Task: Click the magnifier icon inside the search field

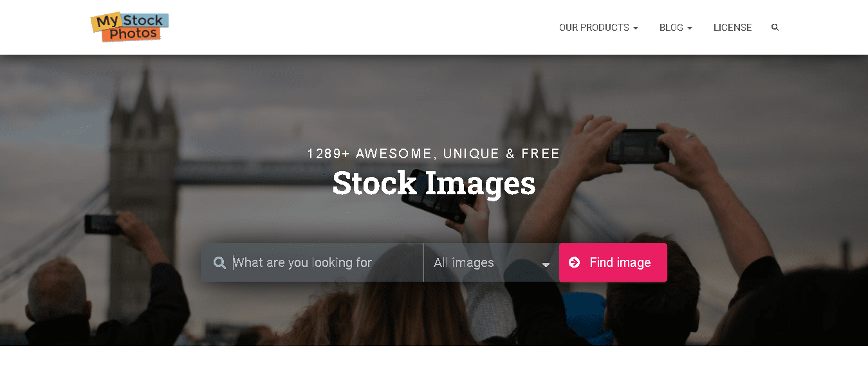Action: click(219, 262)
